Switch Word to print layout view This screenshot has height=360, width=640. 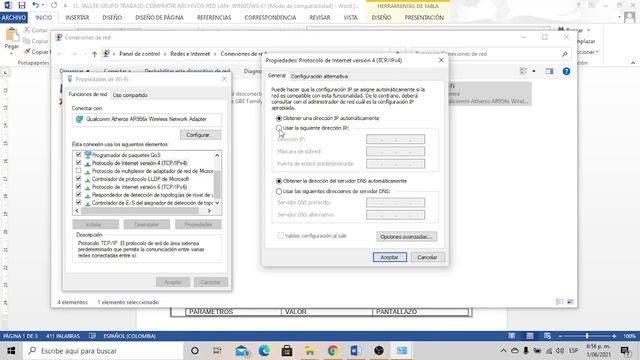click(x=529, y=336)
